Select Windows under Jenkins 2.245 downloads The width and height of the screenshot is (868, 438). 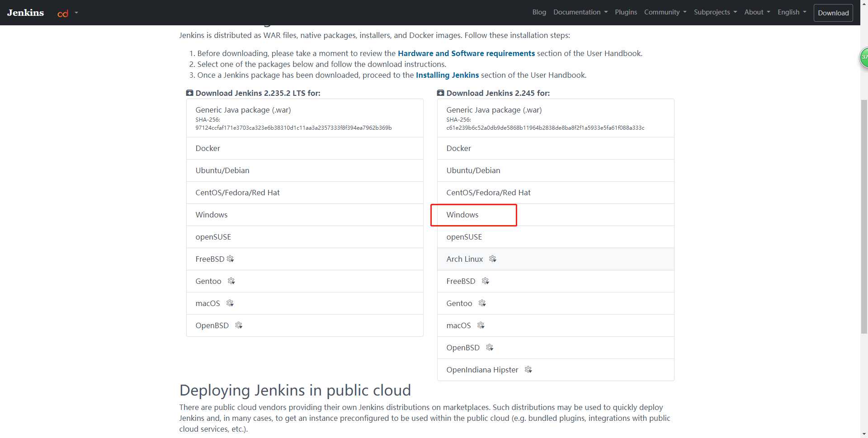coord(556,215)
